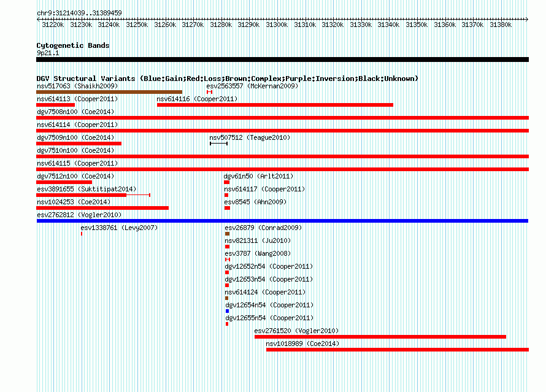The height and width of the screenshot is (392, 546).
Task: Select the red nsv614113 loss bar
Action: point(55,105)
